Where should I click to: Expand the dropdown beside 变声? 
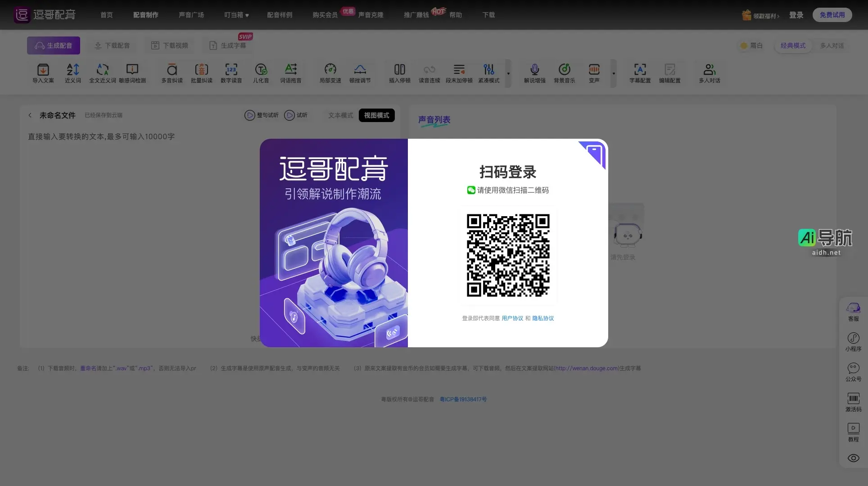[614, 74]
